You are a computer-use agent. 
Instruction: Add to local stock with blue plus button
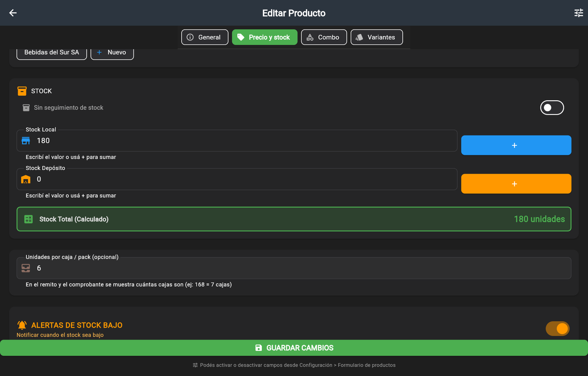(516, 145)
